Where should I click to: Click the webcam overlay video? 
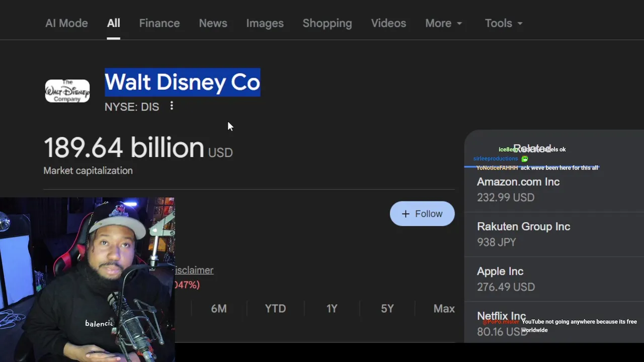[88, 280]
